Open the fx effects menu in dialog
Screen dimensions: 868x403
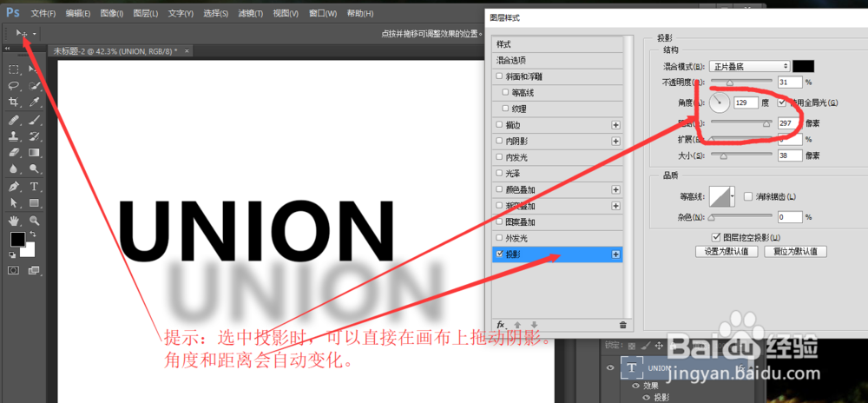[x=501, y=325]
